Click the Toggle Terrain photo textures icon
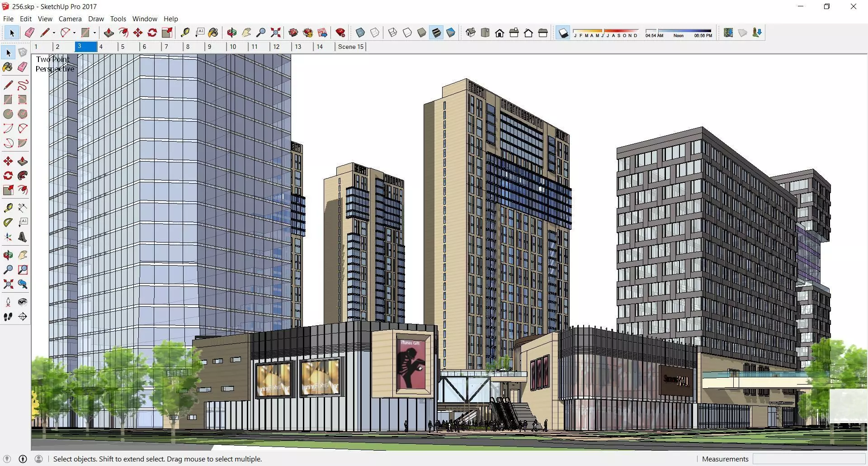This screenshot has width=868, height=466. tap(757, 33)
